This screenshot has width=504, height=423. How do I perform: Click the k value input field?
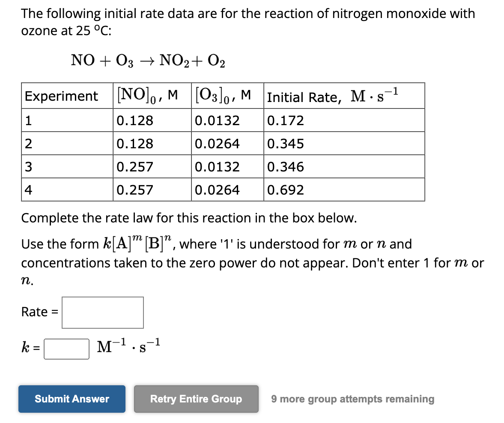point(66,349)
